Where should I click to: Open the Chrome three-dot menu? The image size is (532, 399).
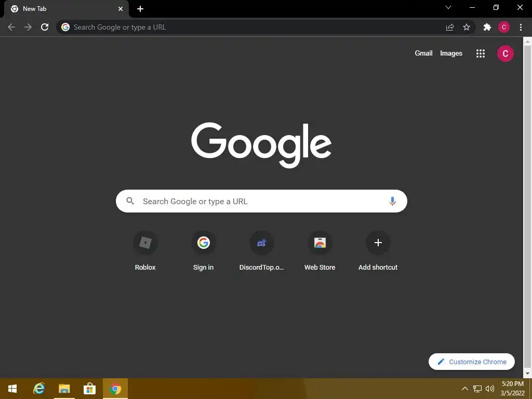pyautogui.click(x=521, y=27)
